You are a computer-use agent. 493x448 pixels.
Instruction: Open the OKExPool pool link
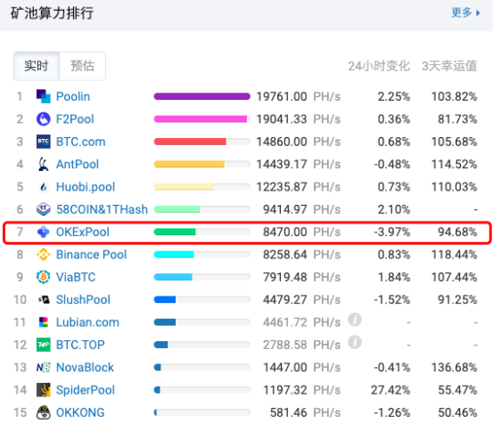point(83,232)
